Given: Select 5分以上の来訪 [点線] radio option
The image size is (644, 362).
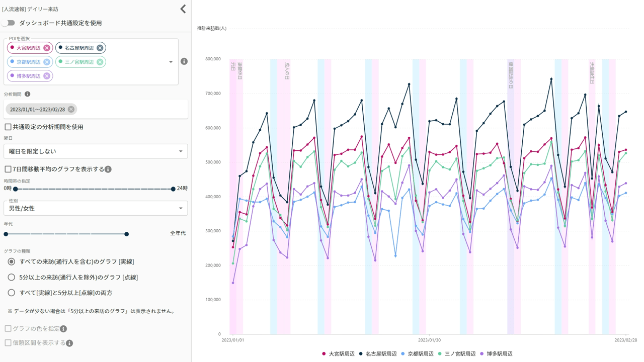Looking at the screenshot, I should pos(11,277).
